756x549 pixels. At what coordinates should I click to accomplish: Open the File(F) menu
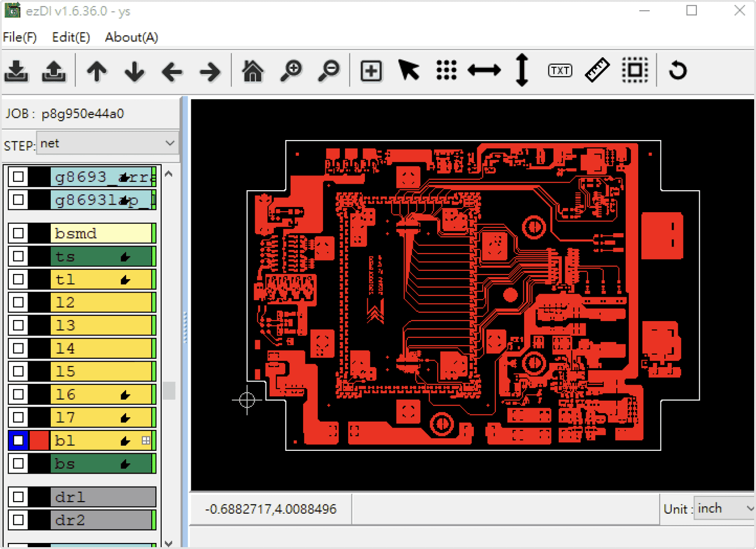(x=20, y=37)
